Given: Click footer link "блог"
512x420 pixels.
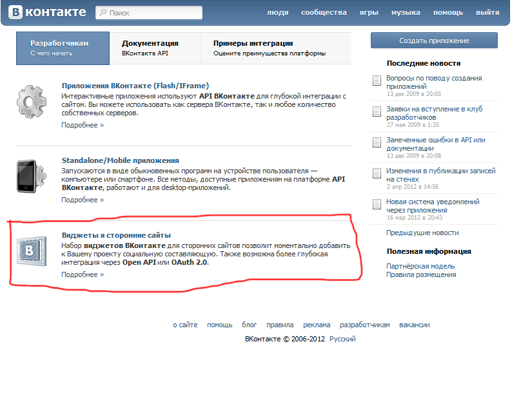Looking at the screenshot, I should 250,325.
